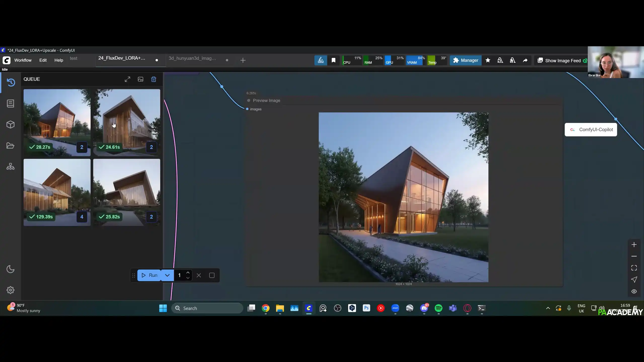Click the images input socket

tap(247, 109)
